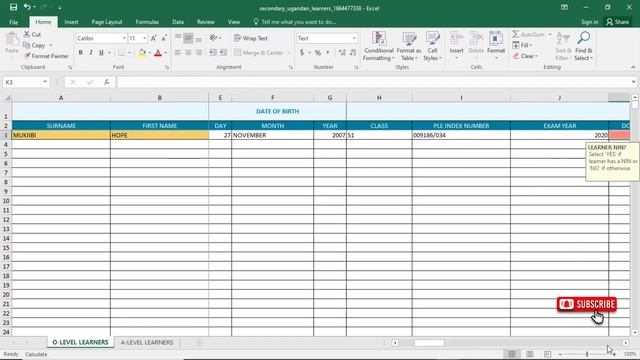
Task: Toggle center horizontal alignment
Action: [188, 53]
